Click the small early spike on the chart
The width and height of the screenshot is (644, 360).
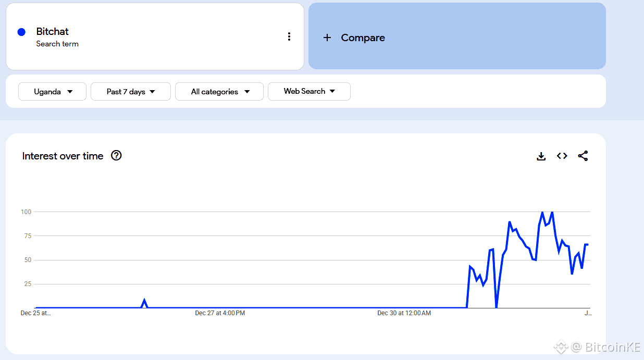144,301
